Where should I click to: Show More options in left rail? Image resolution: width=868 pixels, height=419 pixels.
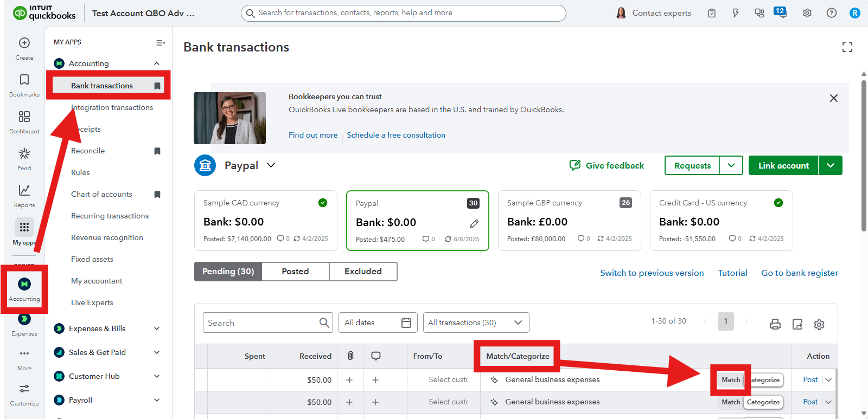tap(24, 359)
